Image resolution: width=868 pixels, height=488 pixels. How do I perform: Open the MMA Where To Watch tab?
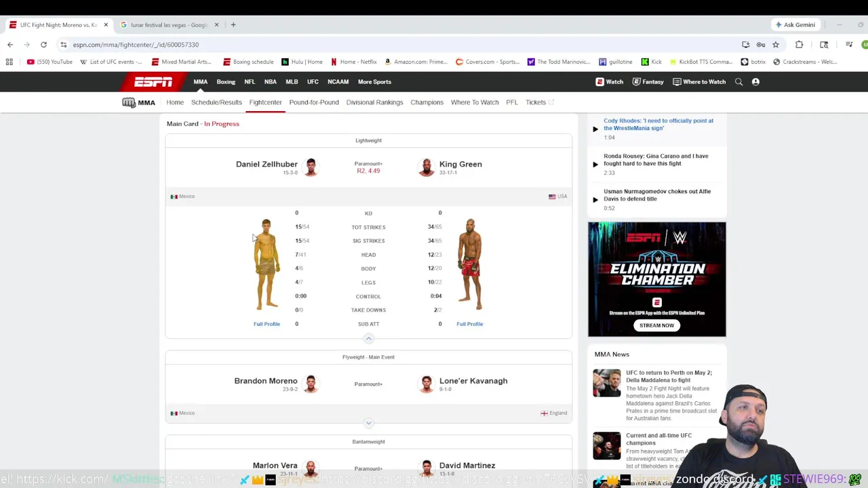pos(475,102)
